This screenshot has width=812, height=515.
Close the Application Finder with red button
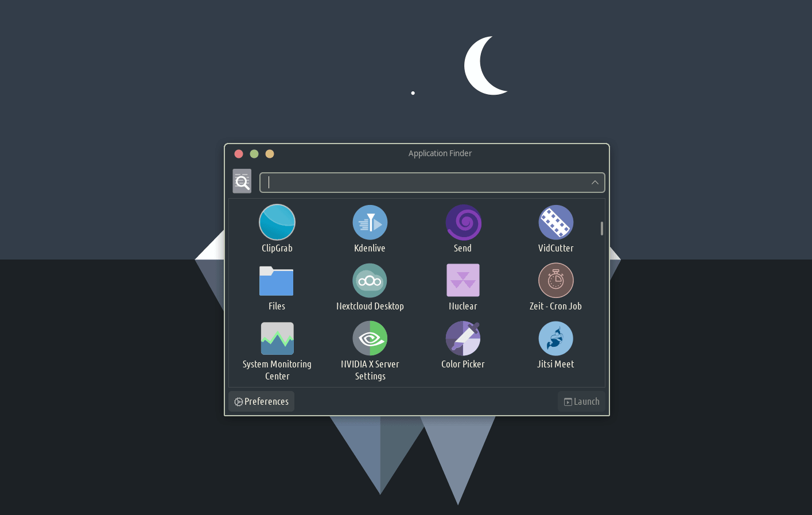[239, 154]
